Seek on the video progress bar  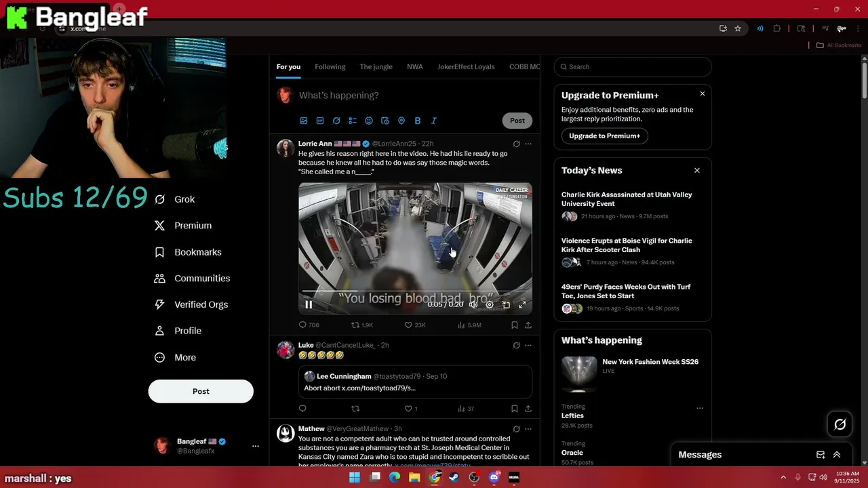[x=415, y=291]
